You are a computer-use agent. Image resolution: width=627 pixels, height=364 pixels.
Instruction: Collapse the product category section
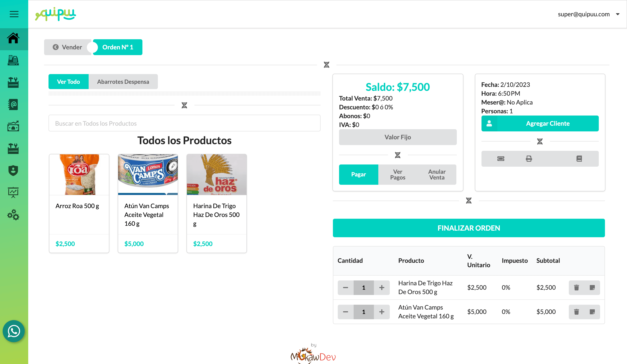(x=184, y=105)
